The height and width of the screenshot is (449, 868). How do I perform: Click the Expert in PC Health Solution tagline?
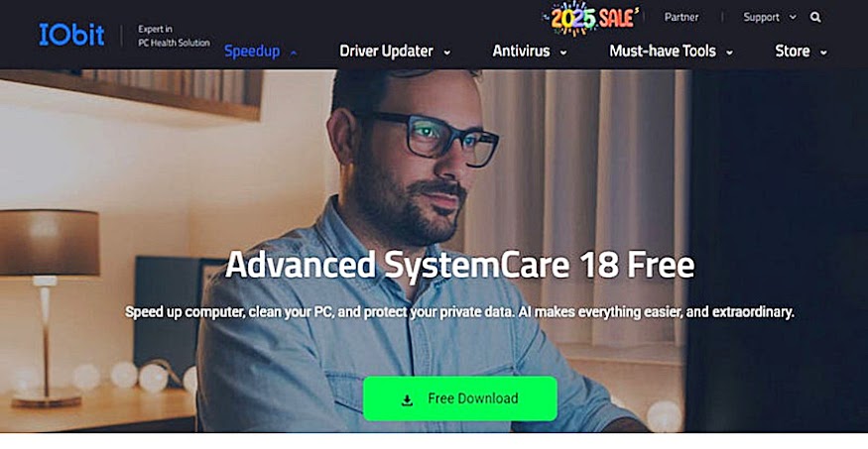tap(174, 36)
